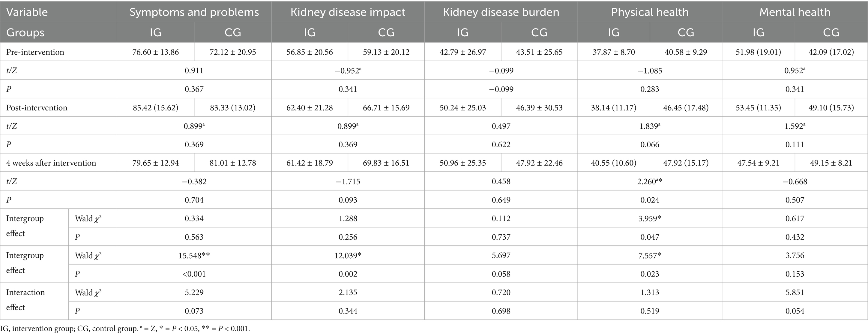Screen dimensions: 868x336
Task: Click the Post-intervention row label
Action: [37, 108]
